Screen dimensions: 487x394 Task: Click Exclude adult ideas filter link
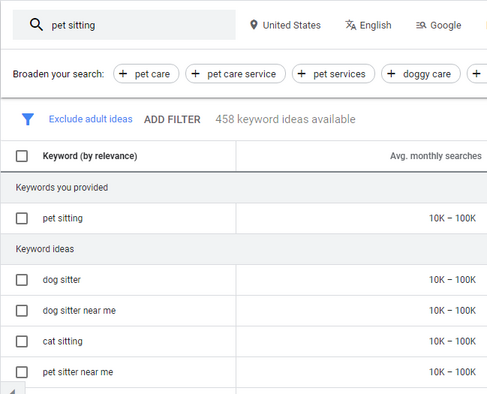[x=91, y=119]
